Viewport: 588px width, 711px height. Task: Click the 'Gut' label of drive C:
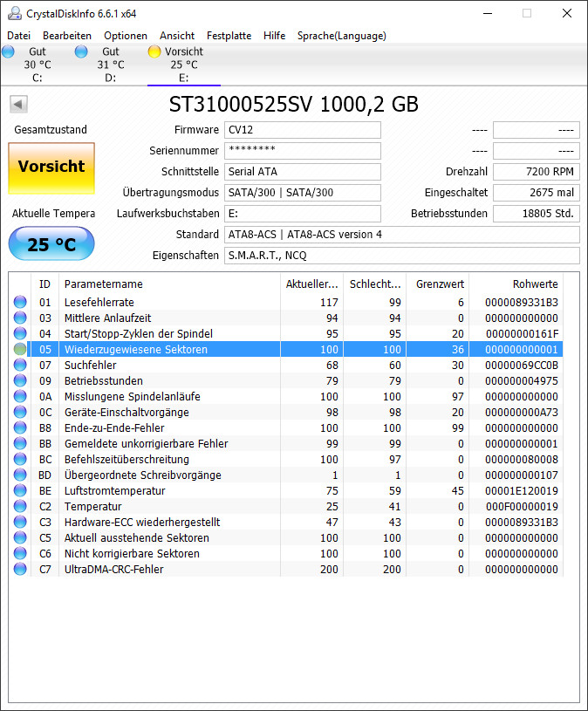click(x=38, y=51)
